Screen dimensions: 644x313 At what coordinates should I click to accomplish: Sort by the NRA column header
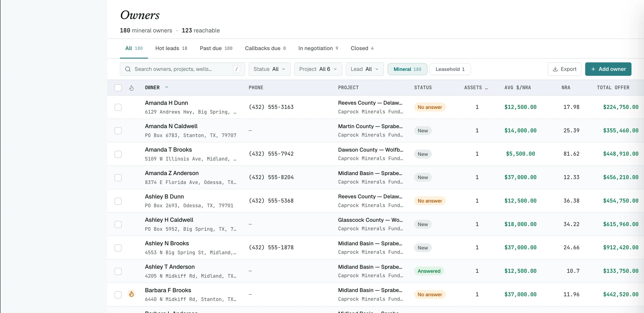click(566, 87)
